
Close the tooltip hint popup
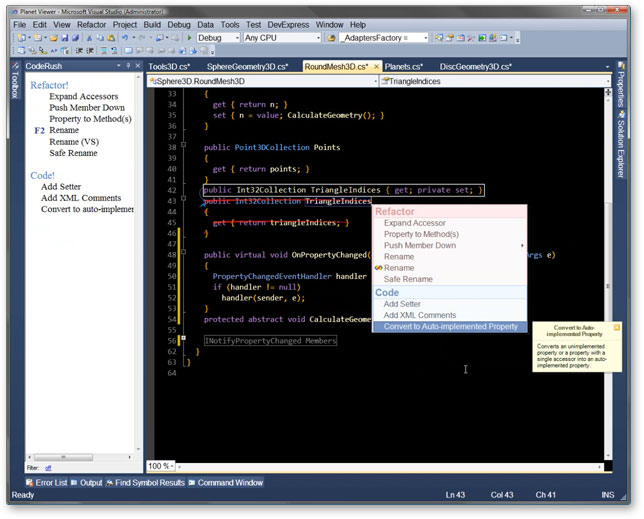(617, 328)
